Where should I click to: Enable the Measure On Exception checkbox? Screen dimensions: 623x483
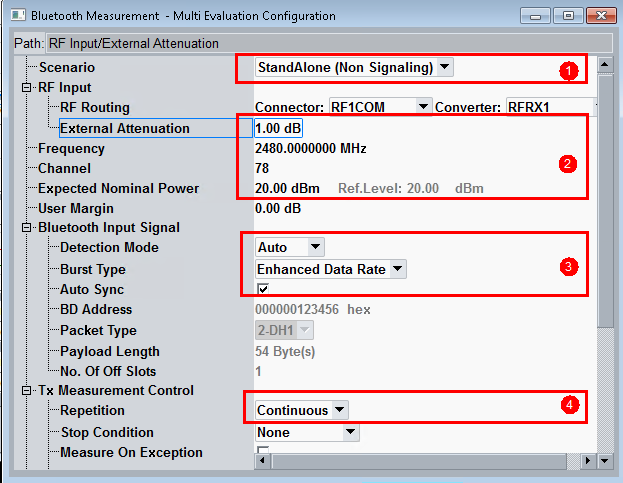(x=263, y=450)
